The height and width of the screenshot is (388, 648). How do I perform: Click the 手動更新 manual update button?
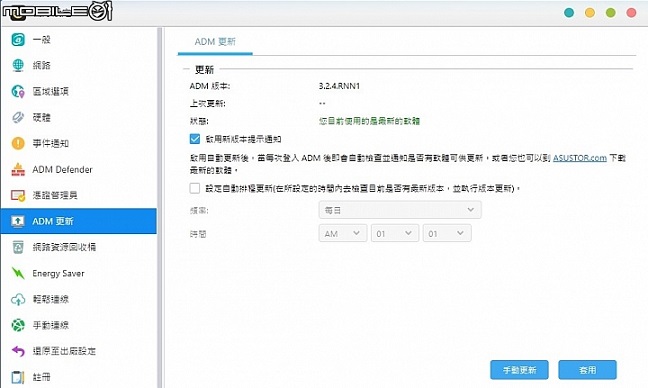(519, 370)
